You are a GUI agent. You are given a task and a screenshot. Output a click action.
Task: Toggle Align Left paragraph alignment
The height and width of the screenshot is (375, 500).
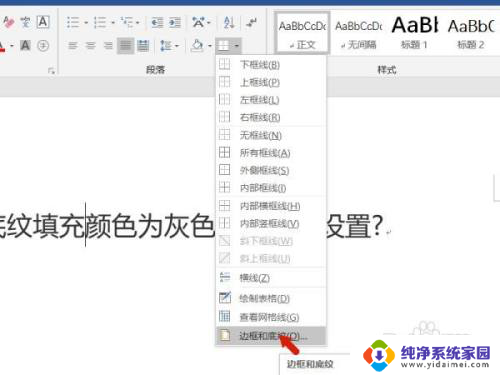[73, 45]
